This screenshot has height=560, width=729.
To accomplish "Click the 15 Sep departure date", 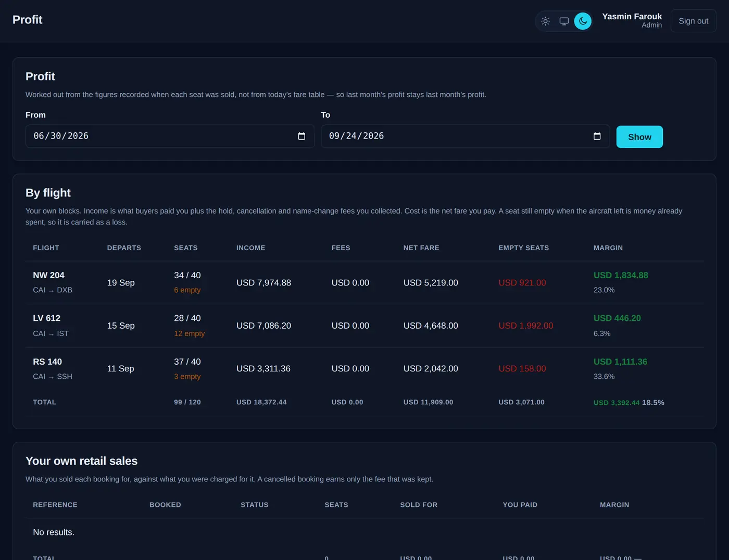I will 121,326.
